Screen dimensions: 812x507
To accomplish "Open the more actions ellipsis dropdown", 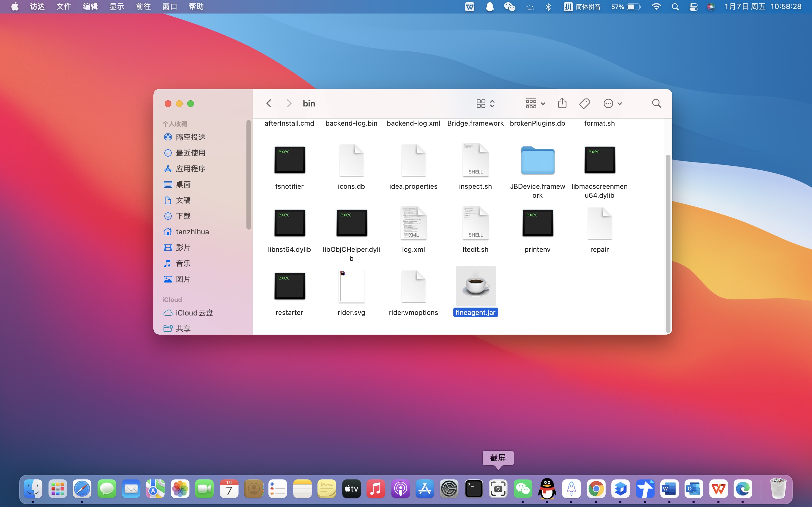I will pos(612,103).
